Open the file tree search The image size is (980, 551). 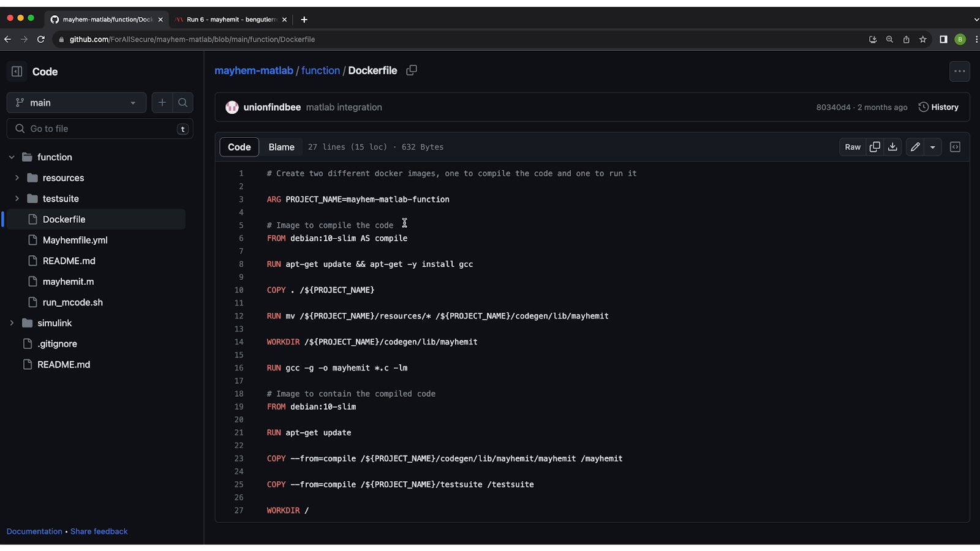183,103
